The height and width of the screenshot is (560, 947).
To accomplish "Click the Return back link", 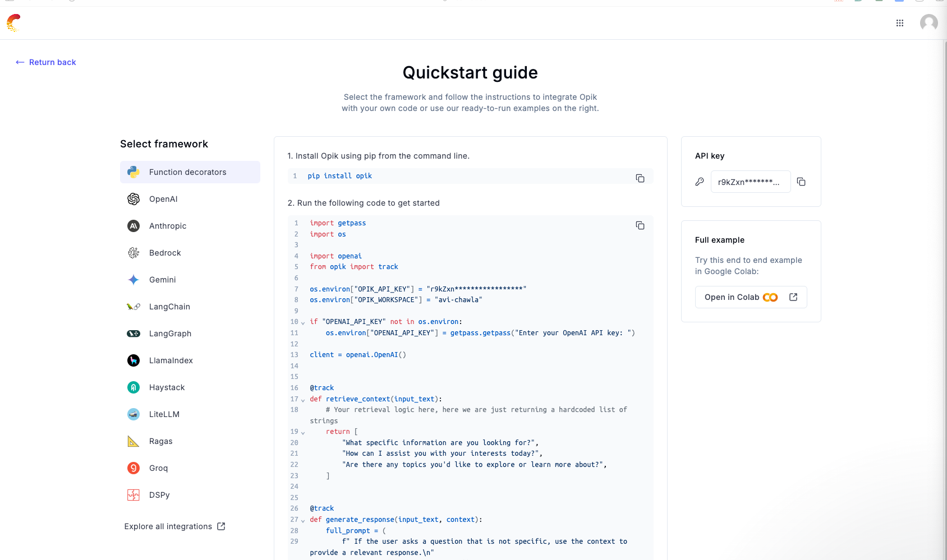I will point(46,62).
